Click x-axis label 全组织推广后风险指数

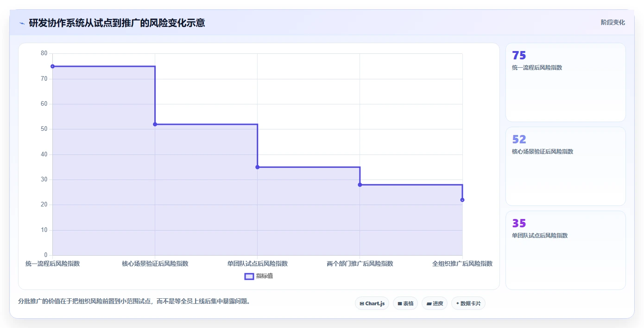462,264
